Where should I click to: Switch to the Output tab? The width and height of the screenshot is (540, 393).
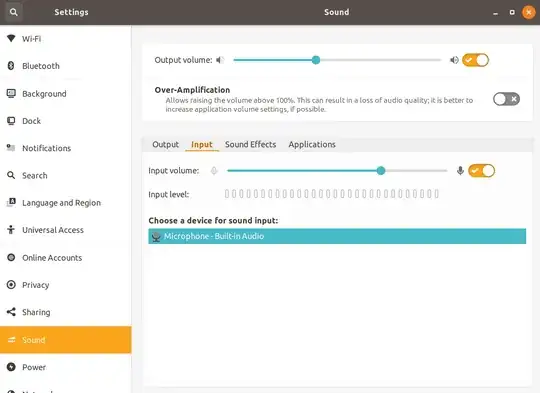165,144
